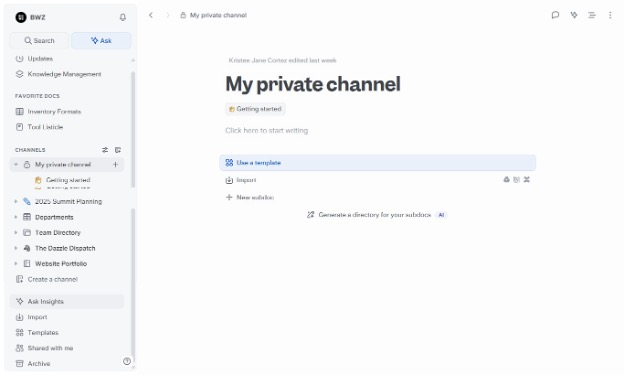Click the new doc icon beside CHANNELS
This screenshot has height=376, width=624.
tap(118, 150)
